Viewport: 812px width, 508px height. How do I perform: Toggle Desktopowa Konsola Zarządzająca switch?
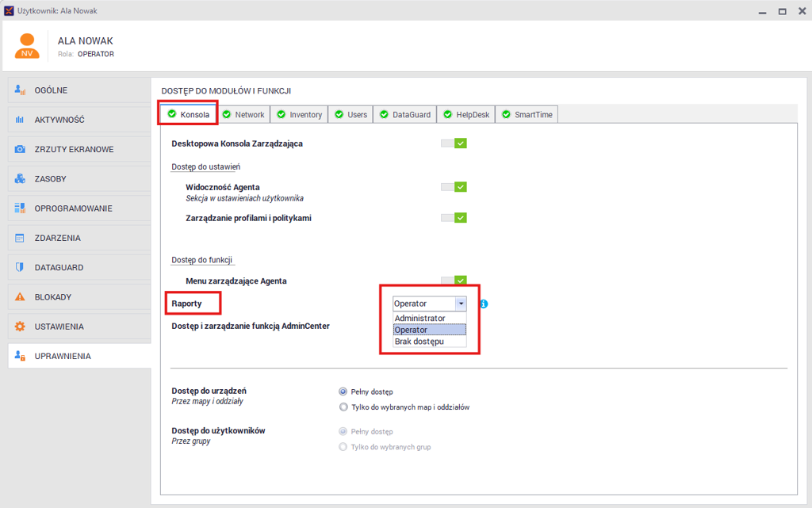point(454,143)
